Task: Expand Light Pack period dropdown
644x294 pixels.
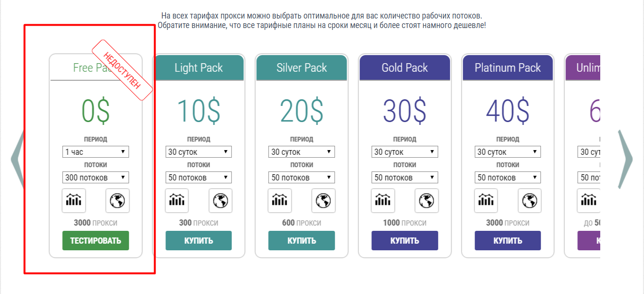Action: coord(198,152)
